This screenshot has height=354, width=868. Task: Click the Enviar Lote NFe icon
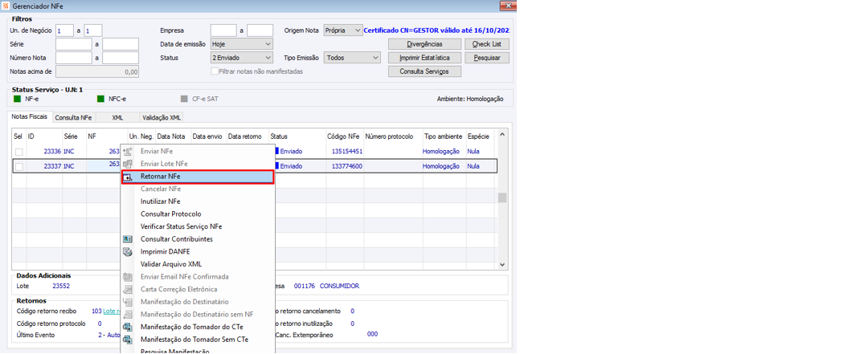(x=128, y=164)
